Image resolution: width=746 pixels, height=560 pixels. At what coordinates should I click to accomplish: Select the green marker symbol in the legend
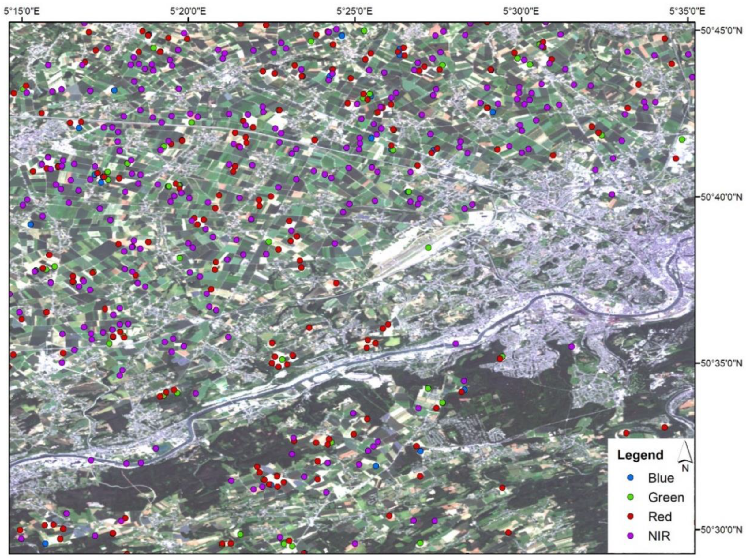pyautogui.click(x=630, y=497)
